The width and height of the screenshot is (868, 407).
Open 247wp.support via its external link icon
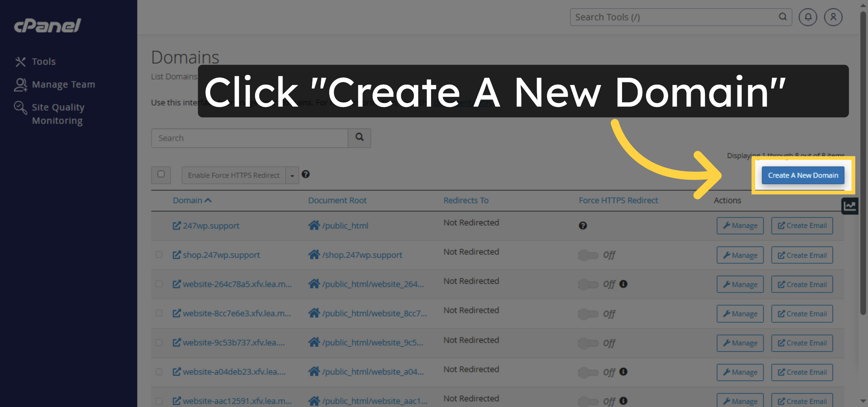(176, 225)
